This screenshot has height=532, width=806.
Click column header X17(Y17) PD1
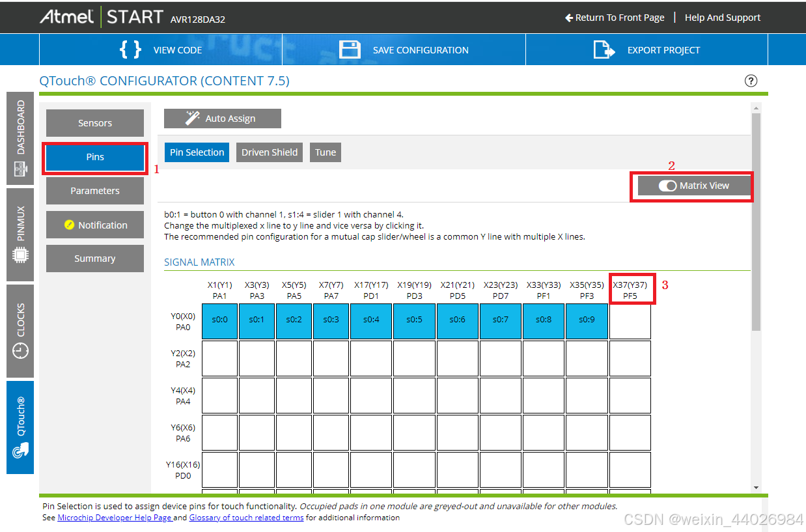coord(371,290)
